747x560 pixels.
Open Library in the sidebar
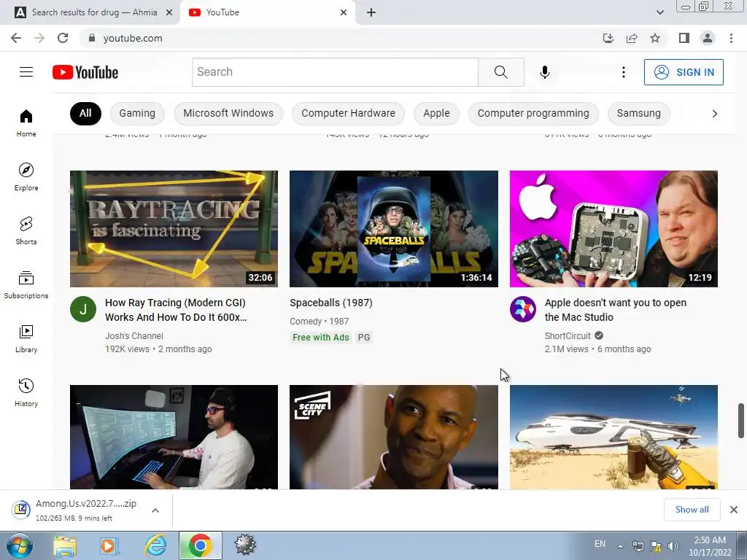point(26,338)
